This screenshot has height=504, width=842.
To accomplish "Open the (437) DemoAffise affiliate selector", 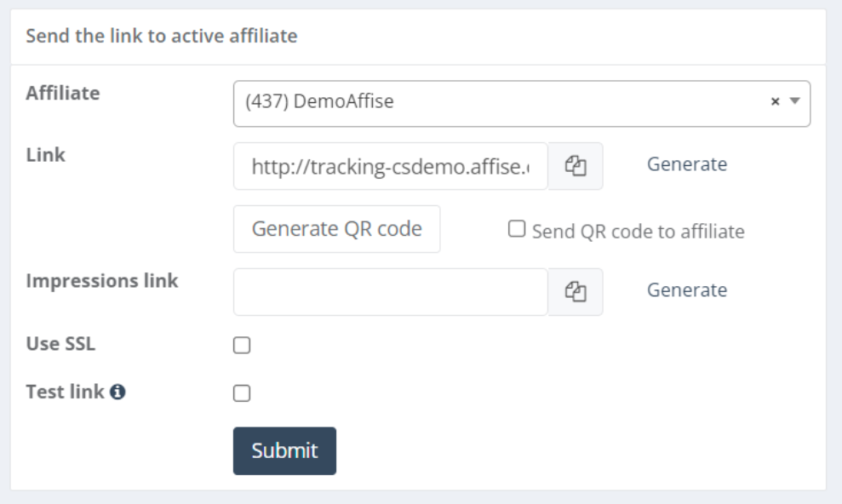I will click(x=521, y=104).
